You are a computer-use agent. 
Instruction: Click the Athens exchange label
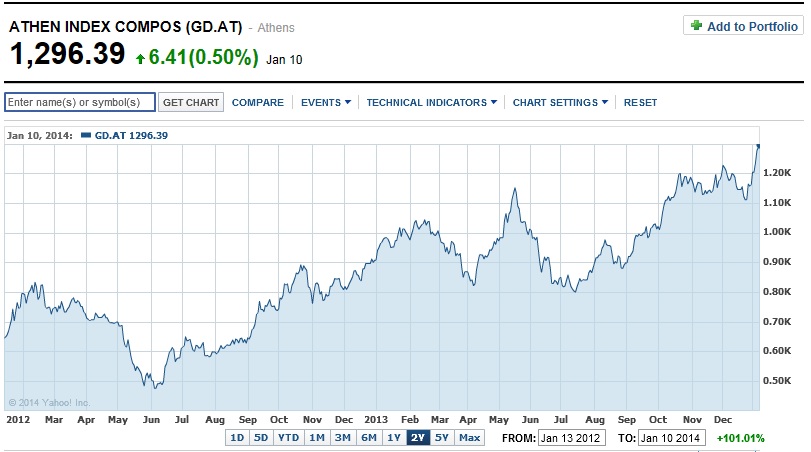click(276, 28)
